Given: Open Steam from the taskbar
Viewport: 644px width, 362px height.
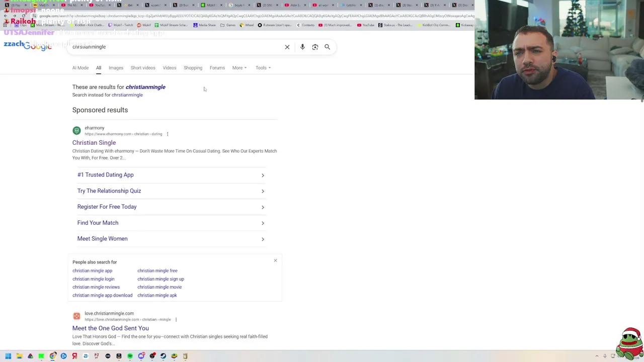Looking at the screenshot, I should coord(163,356).
